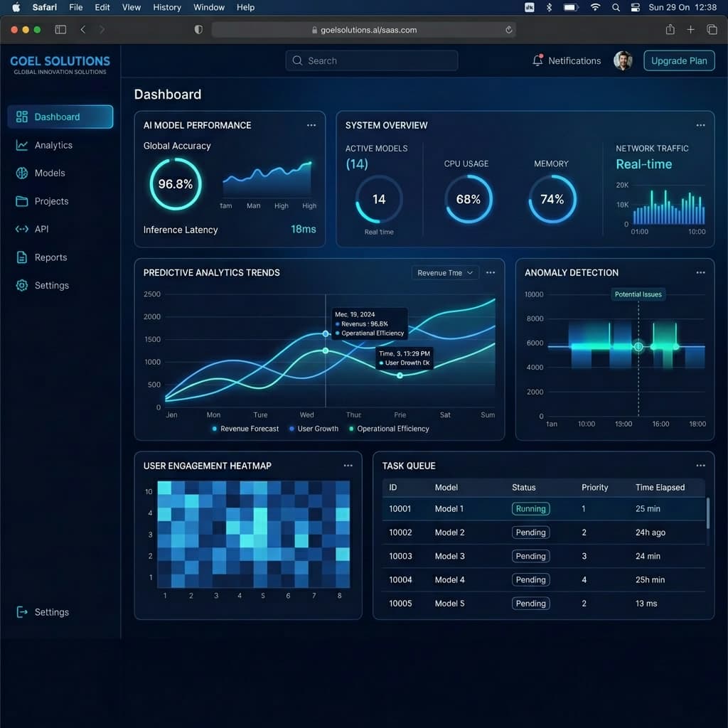This screenshot has height=728, width=728.
Task: Click the Safari share icon
Action: (670, 30)
